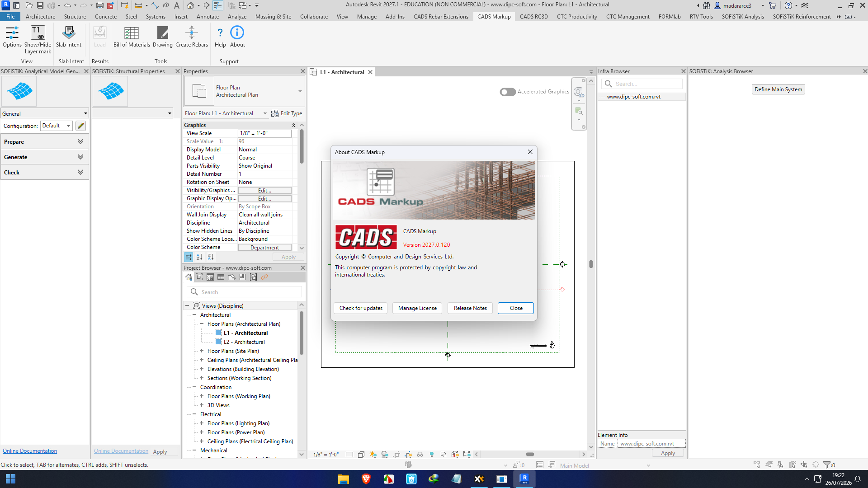The width and height of the screenshot is (868, 488).
Task: Select the Slab Intent tool
Action: click(x=69, y=36)
